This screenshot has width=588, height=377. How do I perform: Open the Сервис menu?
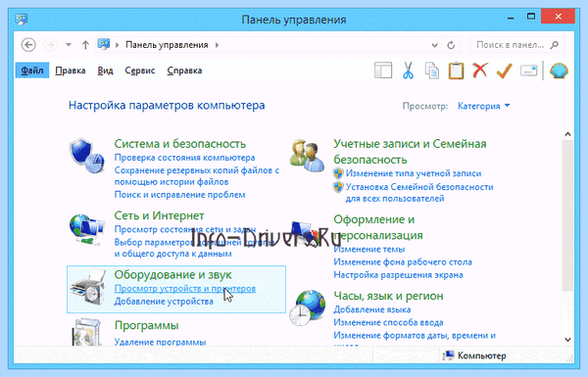[140, 71]
